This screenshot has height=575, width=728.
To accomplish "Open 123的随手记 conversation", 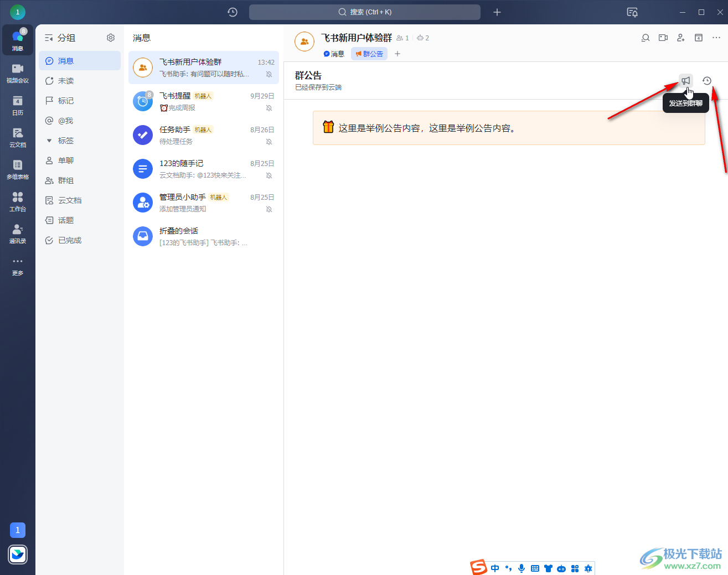I will (x=204, y=169).
